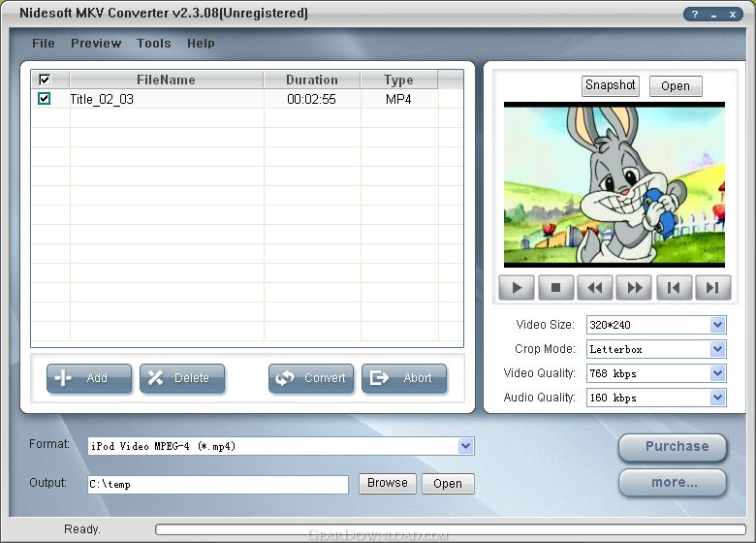
Task: Click the more... button
Action: pos(673,483)
